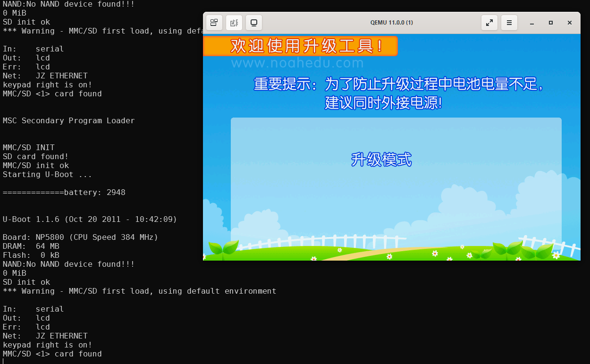Click the QEMU 11.0.0 (1) title text
Screen dimensions: 590x364
click(392, 23)
